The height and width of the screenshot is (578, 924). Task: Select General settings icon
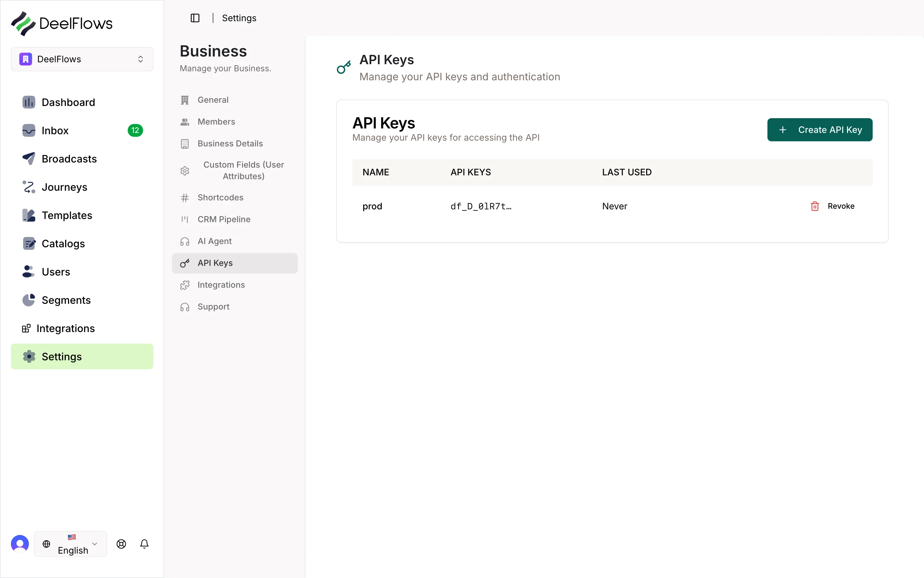[185, 100]
